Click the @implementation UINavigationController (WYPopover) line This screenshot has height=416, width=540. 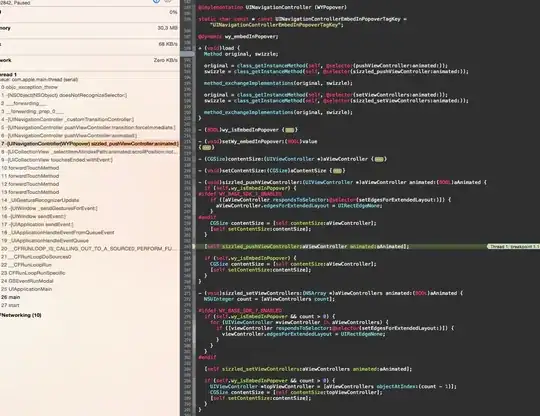272,7
